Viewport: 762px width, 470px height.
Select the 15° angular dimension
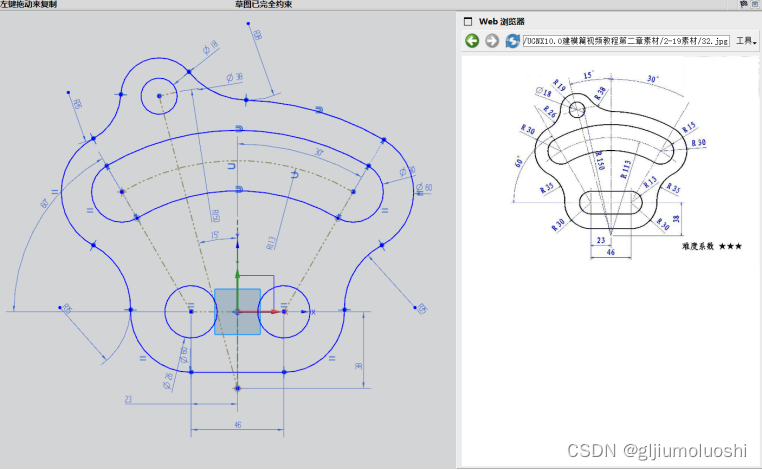pos(215,235)
